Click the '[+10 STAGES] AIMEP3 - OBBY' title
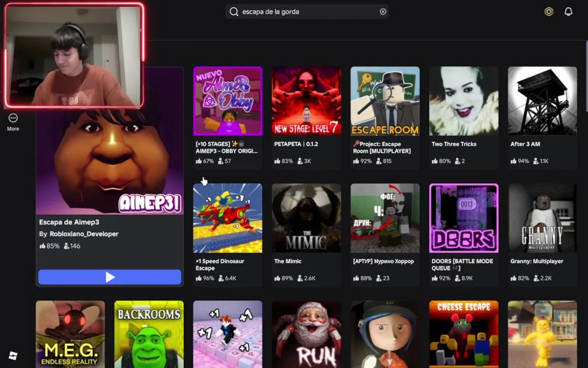 (227, 148)
